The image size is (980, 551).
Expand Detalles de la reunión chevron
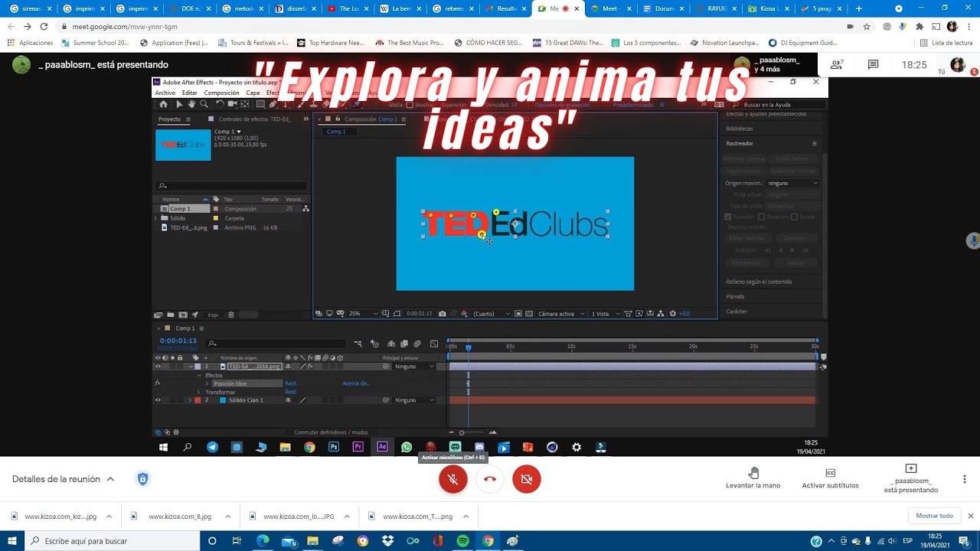pos(110,479)
